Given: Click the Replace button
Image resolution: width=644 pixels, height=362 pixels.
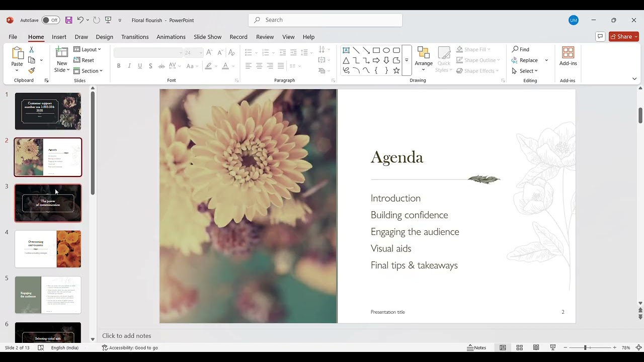Looking at the screenshot, I should [x=525, y=60].
